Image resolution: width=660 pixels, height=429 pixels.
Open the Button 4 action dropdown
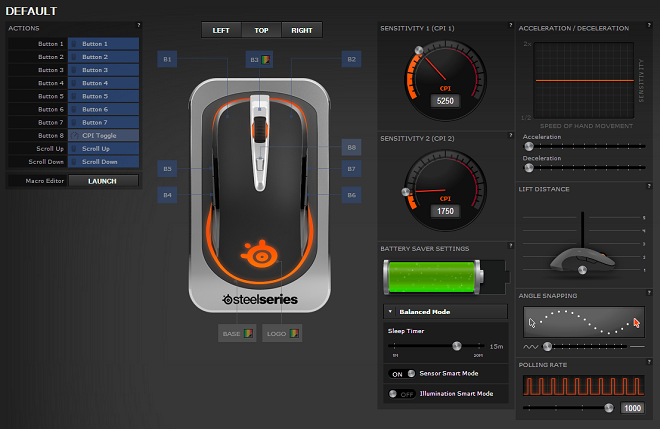tap(104, 83)
